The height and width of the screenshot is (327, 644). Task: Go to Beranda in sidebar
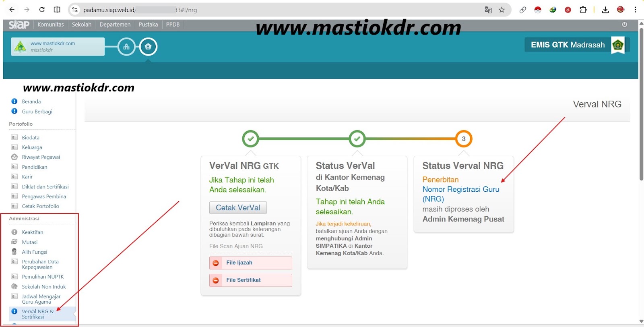click(x=31, y=101)
